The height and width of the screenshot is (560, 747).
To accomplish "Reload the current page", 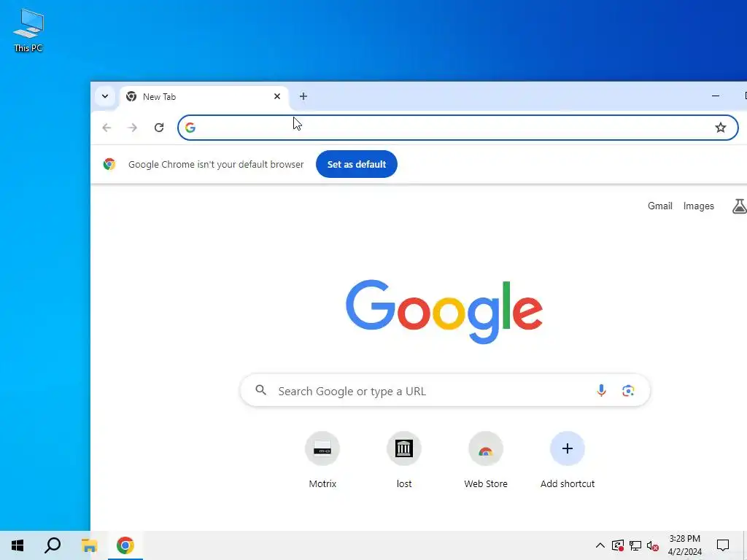I will pos(159,128).
